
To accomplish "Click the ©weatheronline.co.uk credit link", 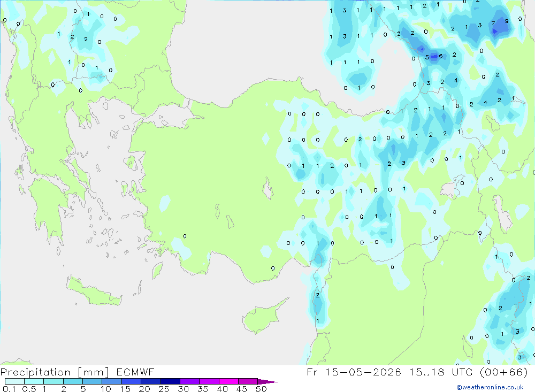I will tap(490, 387).
